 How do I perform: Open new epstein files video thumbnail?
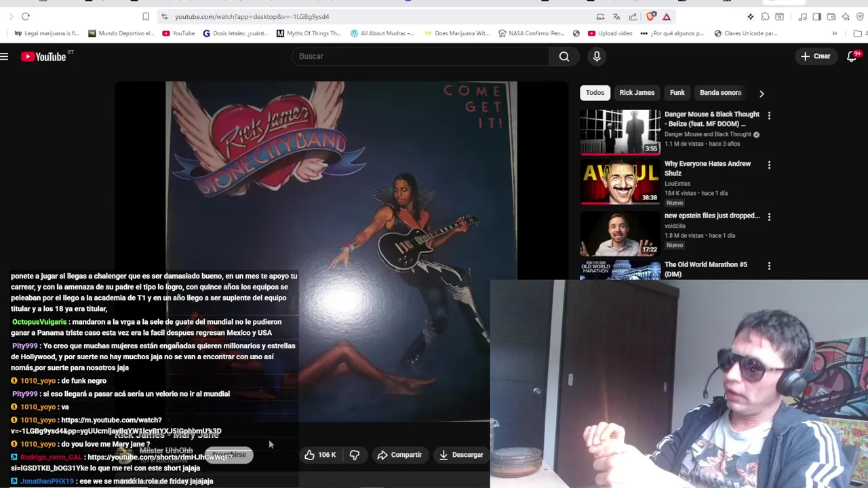point(620,233)
